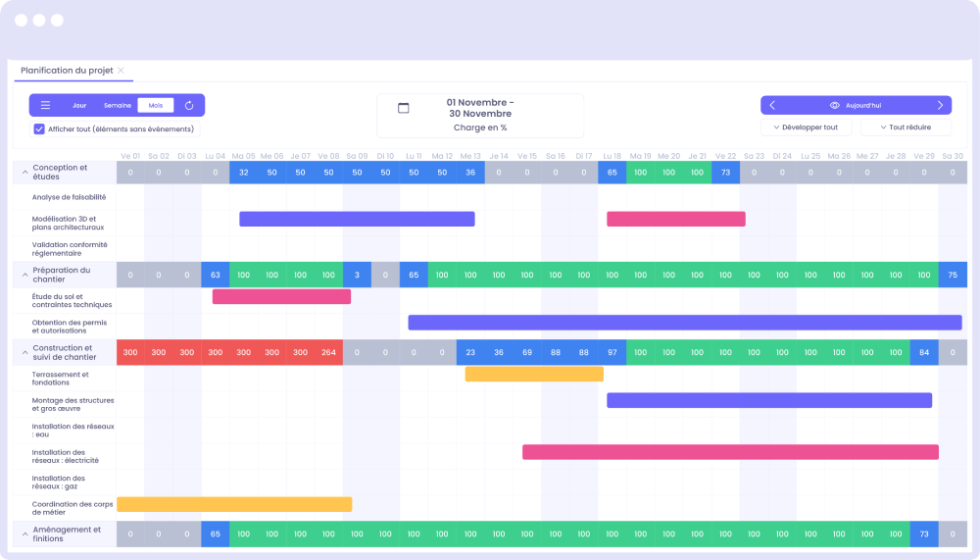Screen dimensions: 980x560
Task: Click the orange Terrassement et fondations bar
Action: (534, 374)
